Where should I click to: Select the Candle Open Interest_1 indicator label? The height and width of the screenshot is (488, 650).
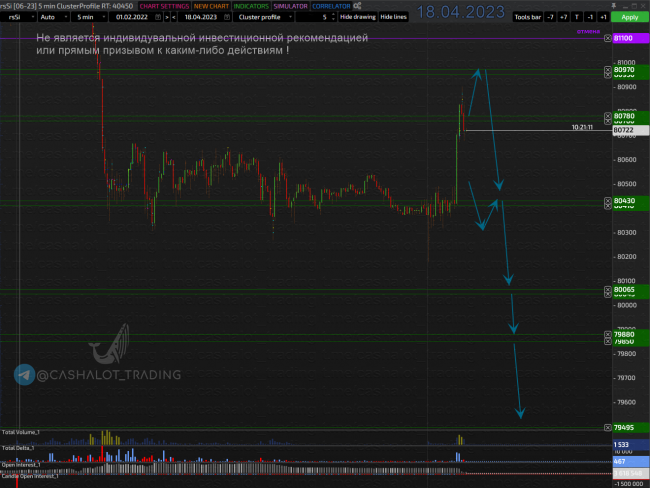click(x=30, y=476)
